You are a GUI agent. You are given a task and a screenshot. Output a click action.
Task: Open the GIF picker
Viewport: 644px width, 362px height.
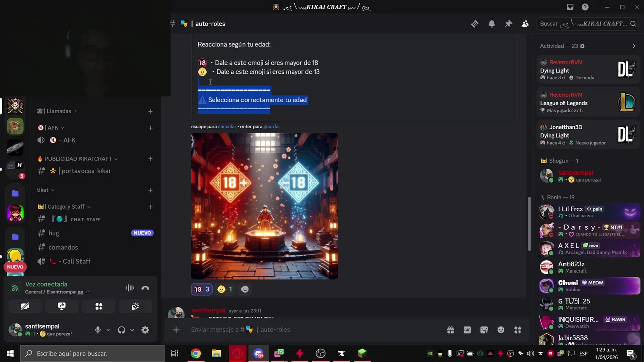click(x=467, y=330)
